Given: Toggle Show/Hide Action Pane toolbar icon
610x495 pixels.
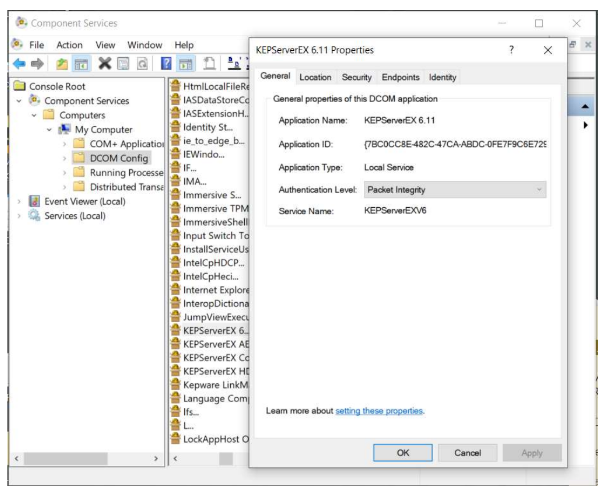Looking at the screenshot, I should (x=186, y=64).
